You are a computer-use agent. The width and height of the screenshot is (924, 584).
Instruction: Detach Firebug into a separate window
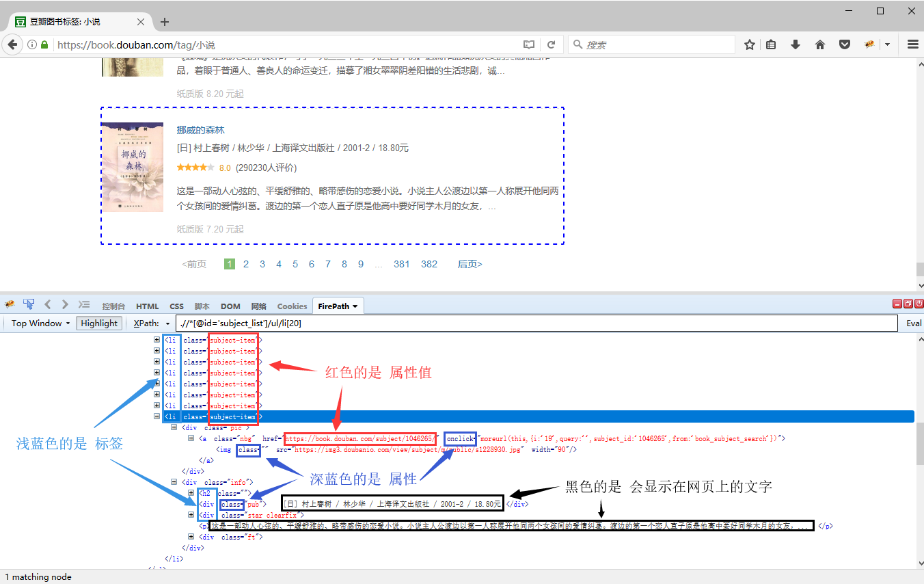[908, 304]
